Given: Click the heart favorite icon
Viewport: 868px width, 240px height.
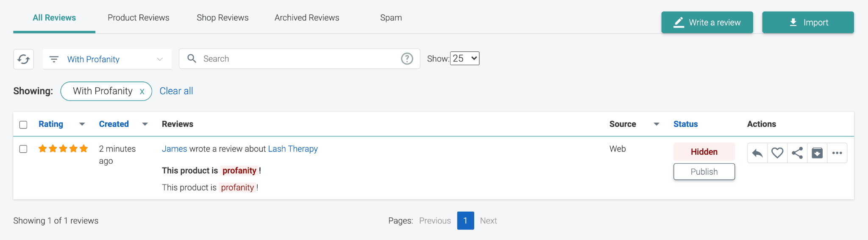Looking at the screenshot, I should [x=777, y=153].
